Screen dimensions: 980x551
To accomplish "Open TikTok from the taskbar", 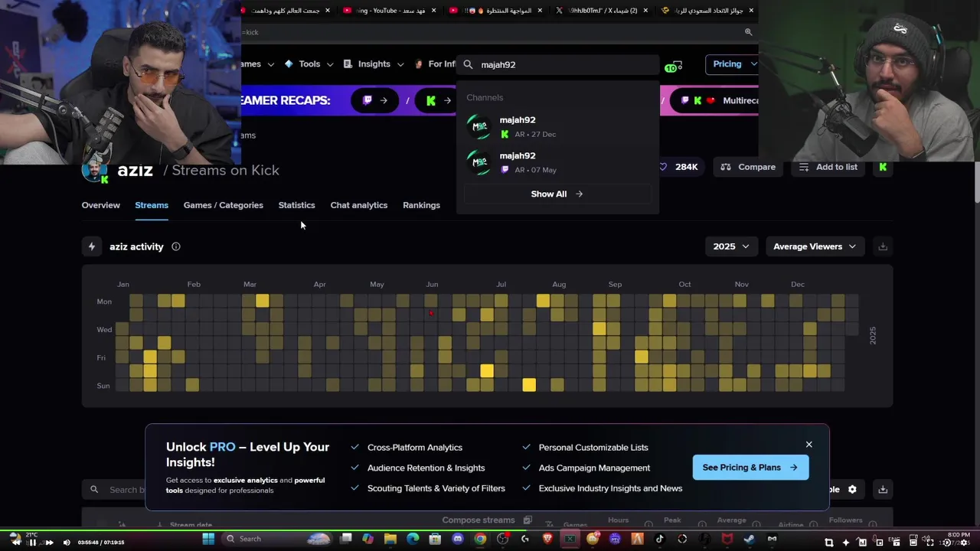I will [659, 539].
